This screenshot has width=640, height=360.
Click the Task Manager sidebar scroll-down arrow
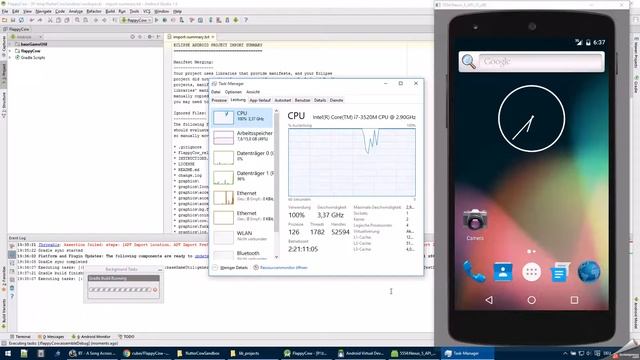[x=276, y=257]
